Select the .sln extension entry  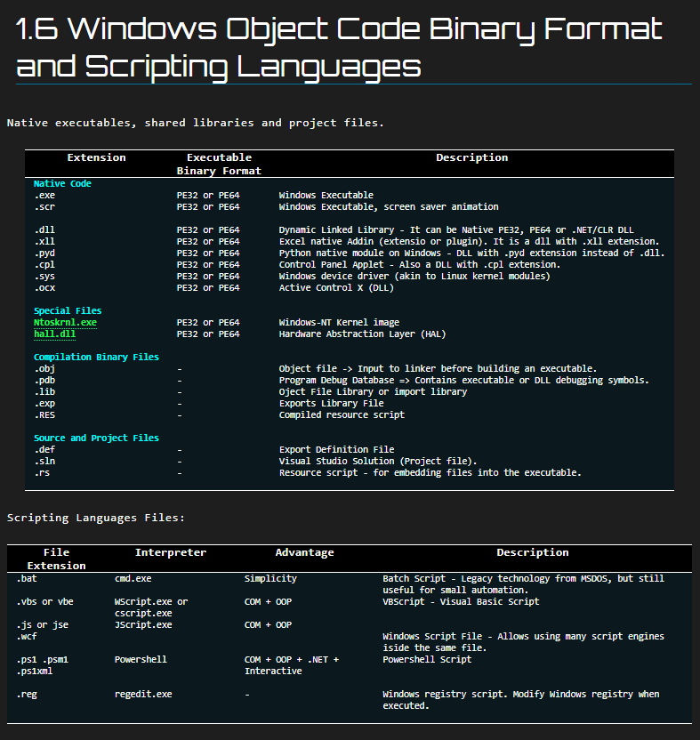(x=44, y=461)
